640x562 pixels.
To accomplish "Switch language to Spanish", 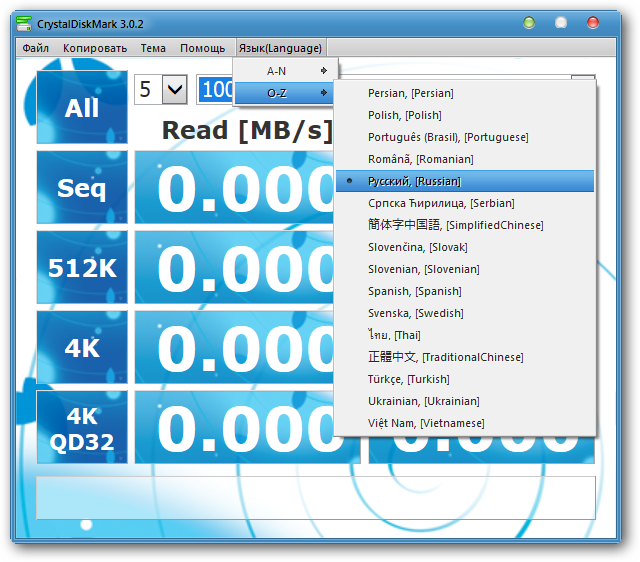I will (x=464, y=291).
